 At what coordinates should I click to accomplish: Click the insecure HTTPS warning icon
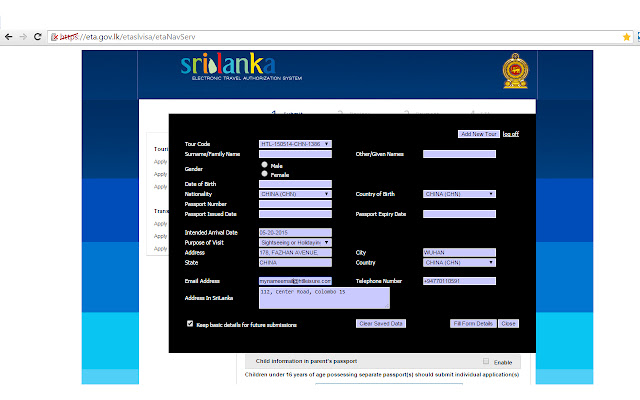[54, 36]
